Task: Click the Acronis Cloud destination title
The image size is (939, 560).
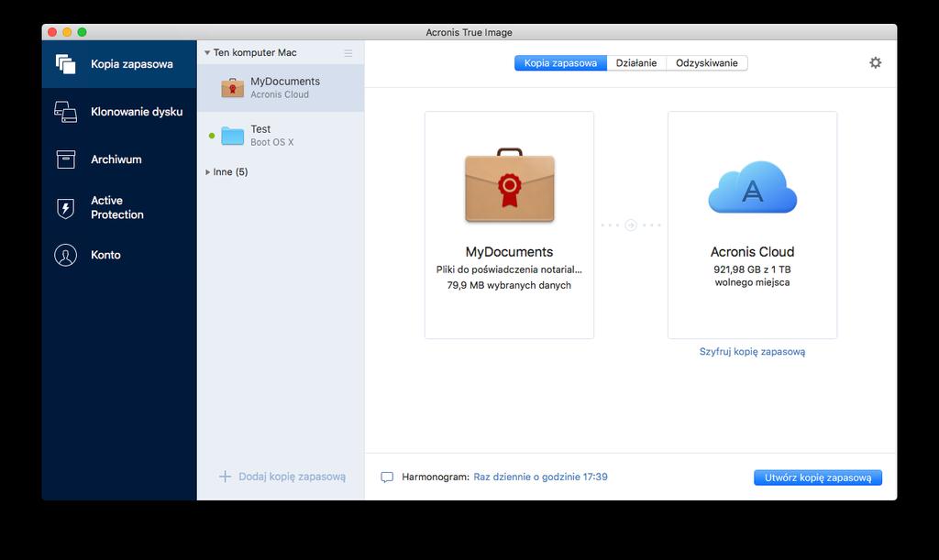Action: [752, 252]
